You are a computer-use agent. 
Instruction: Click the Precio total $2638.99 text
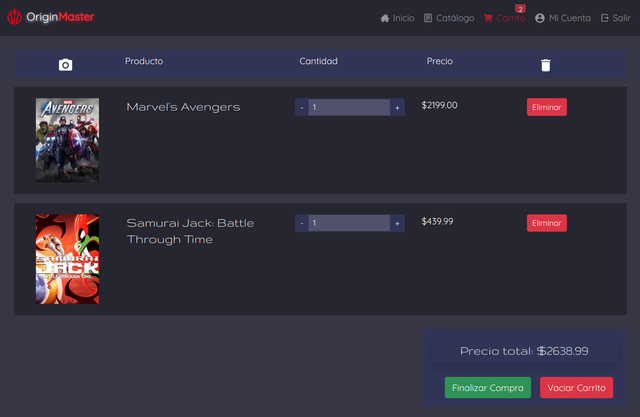coord(524,351)
